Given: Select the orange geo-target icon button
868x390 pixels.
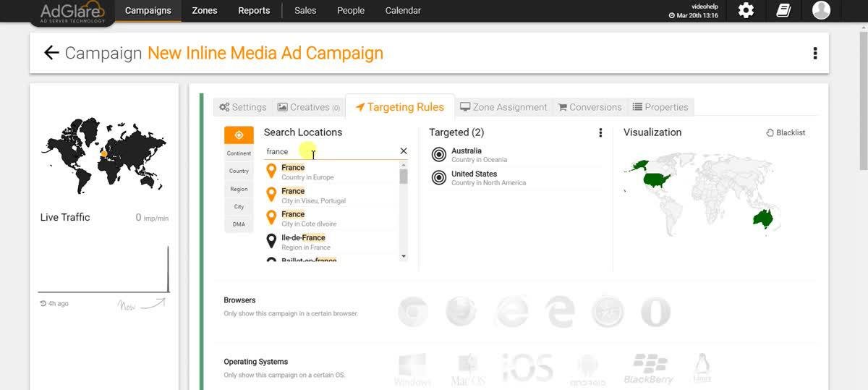Looking at the screenshot, I should pos(239,135).
